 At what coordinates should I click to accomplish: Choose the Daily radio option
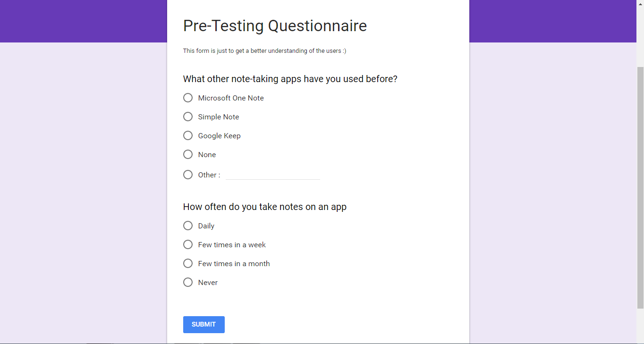coord(188,226)
